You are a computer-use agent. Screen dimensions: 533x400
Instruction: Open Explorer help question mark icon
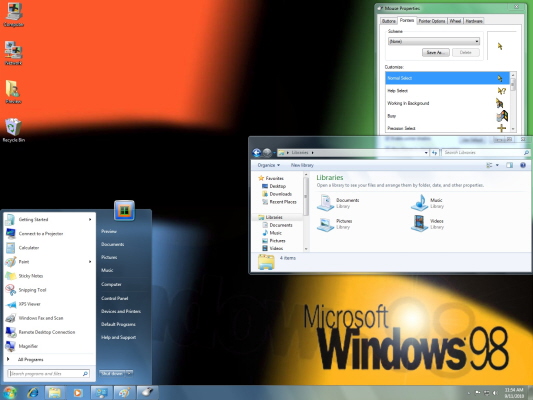click(x=523, y=165)
